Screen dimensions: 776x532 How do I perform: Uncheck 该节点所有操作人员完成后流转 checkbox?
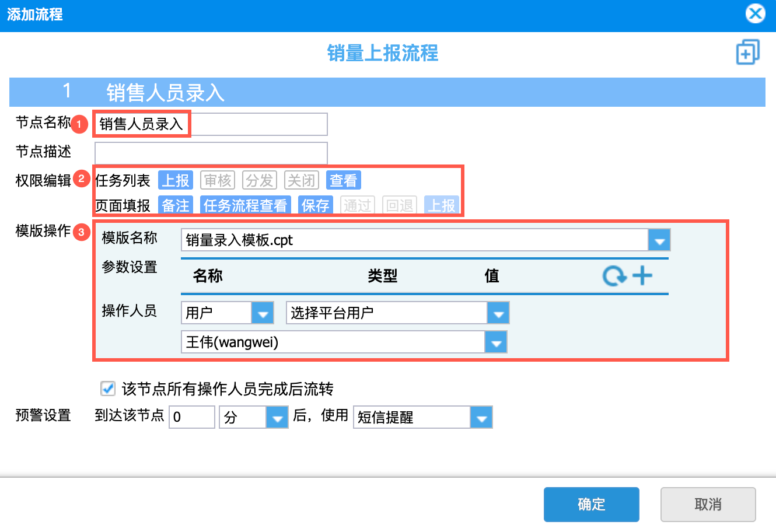point(108,388)
